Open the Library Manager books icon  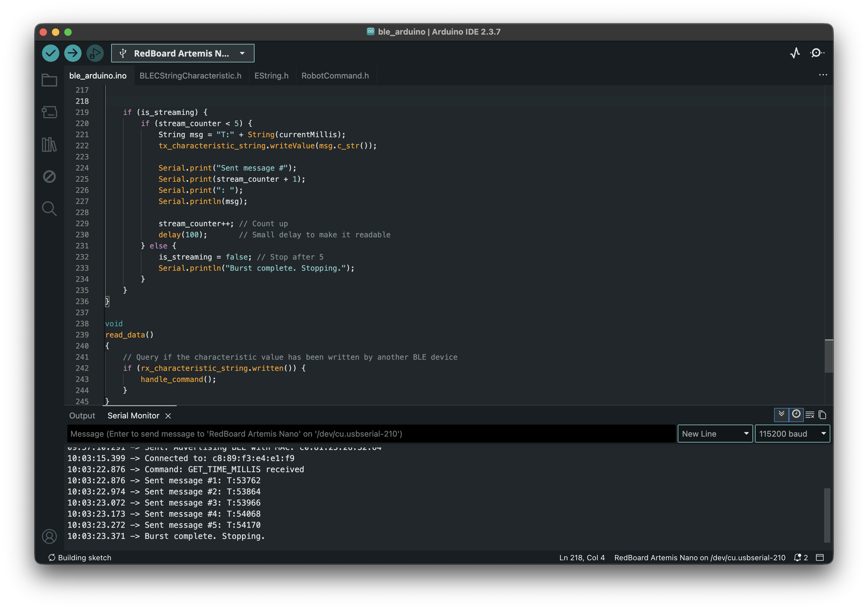[49, 144]
